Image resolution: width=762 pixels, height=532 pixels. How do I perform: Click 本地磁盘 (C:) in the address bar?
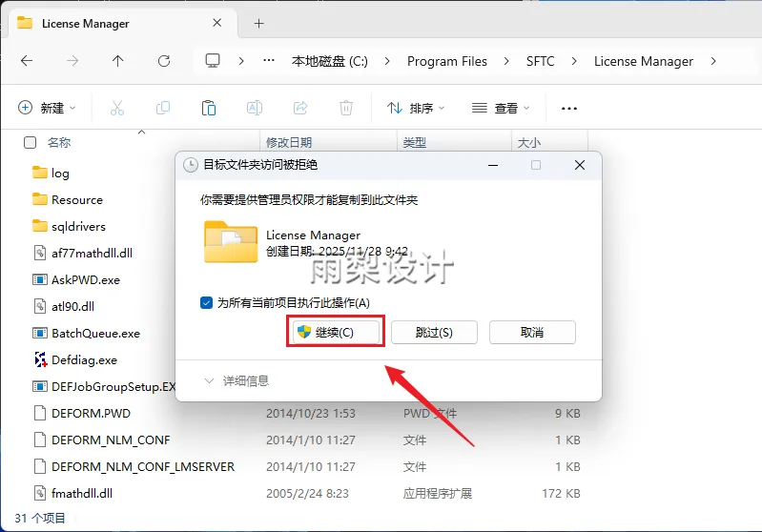click(329, 61)
